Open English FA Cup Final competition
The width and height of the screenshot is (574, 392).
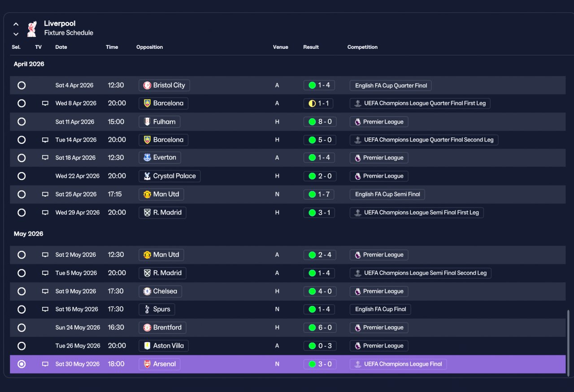click(380, 310)
